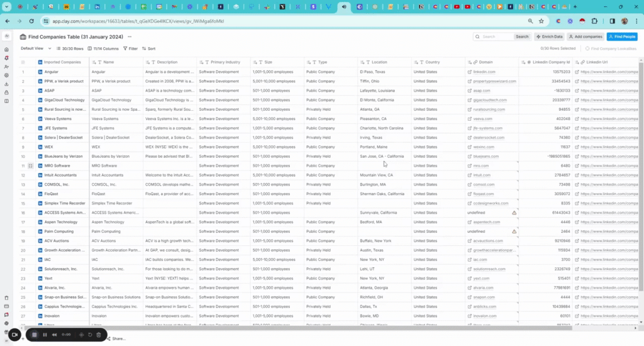The image size is (644, 346).
Task: Pause the screen recording
Action: coord(45,335)
